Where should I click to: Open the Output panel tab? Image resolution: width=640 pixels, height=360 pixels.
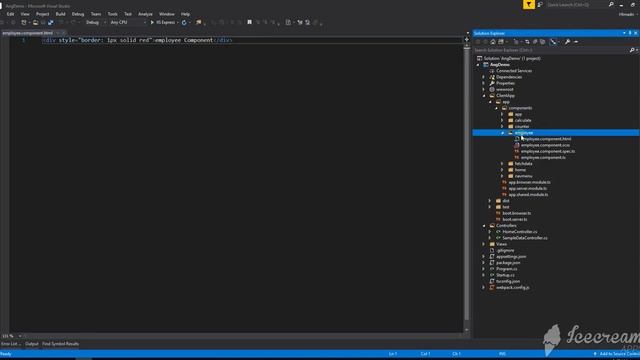pos(31,344)
